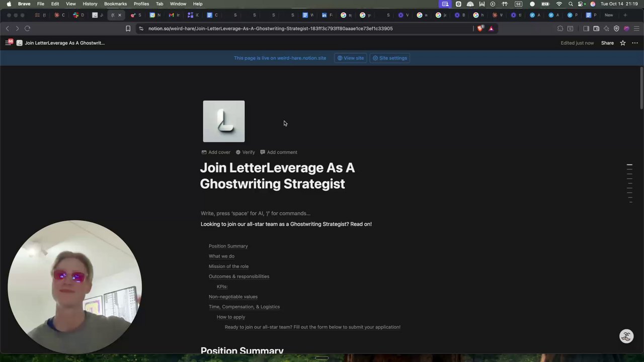Click Add cover above the title
This screenshot has width=644, height=362.
[216, 152]
